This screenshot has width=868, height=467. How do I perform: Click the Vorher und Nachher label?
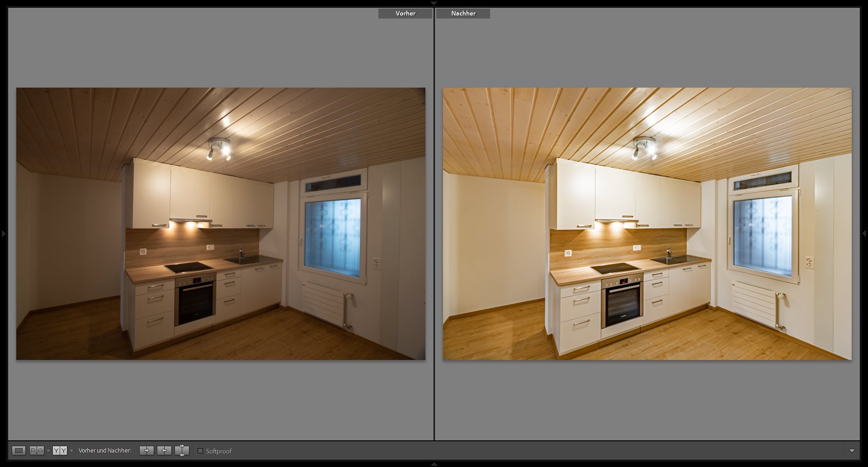point(105,451)
